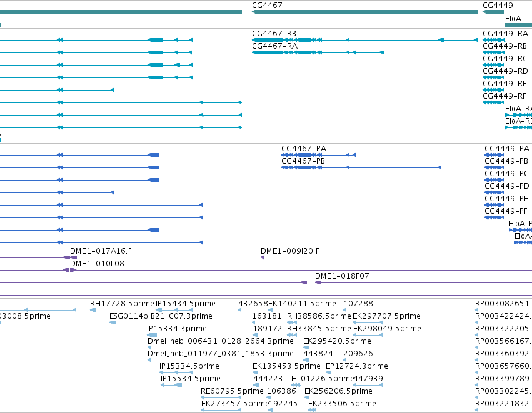
Task: Click the CG4449-PC protein label
Action: [x=506, y=174]
